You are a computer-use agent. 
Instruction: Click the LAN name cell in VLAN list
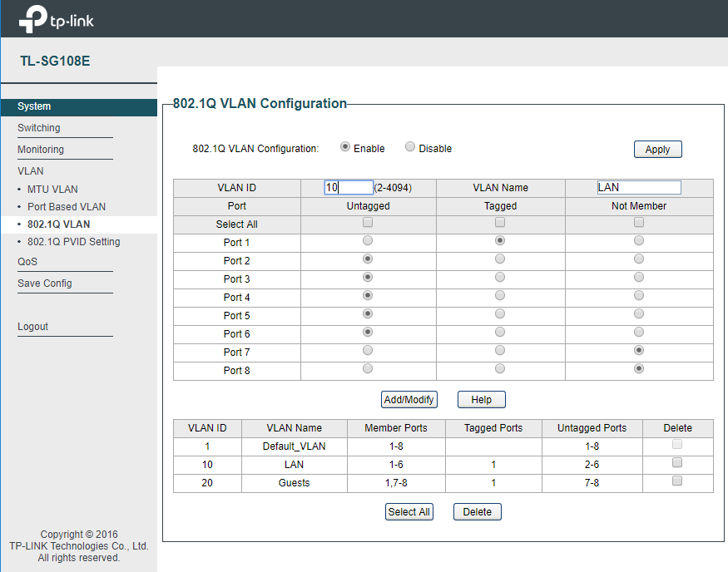295,465
